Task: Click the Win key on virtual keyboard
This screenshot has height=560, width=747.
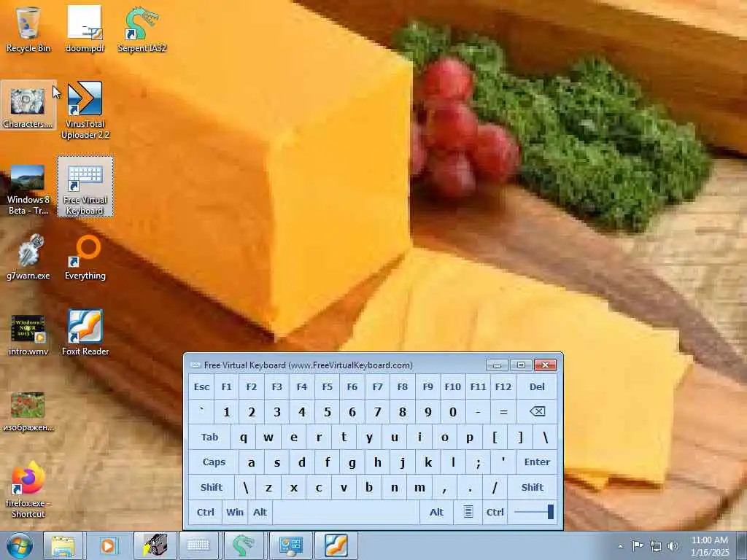Action: click(x=235, y=512)
